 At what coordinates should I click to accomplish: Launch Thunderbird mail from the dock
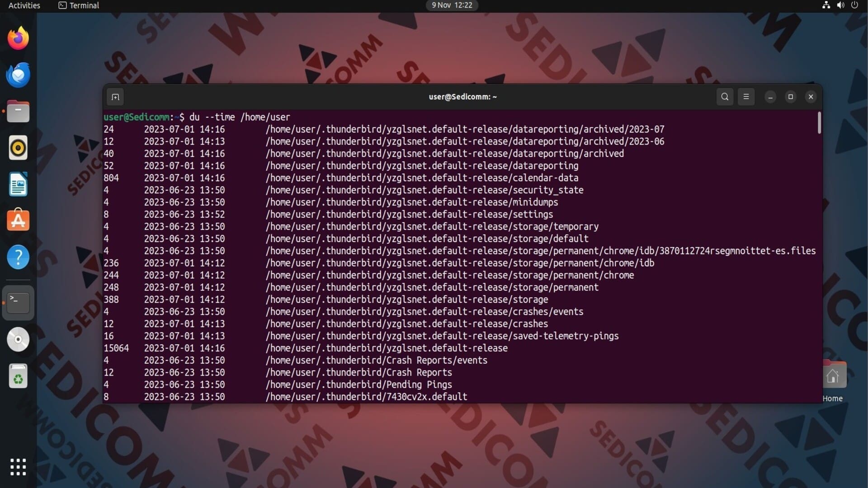[18, 75]
